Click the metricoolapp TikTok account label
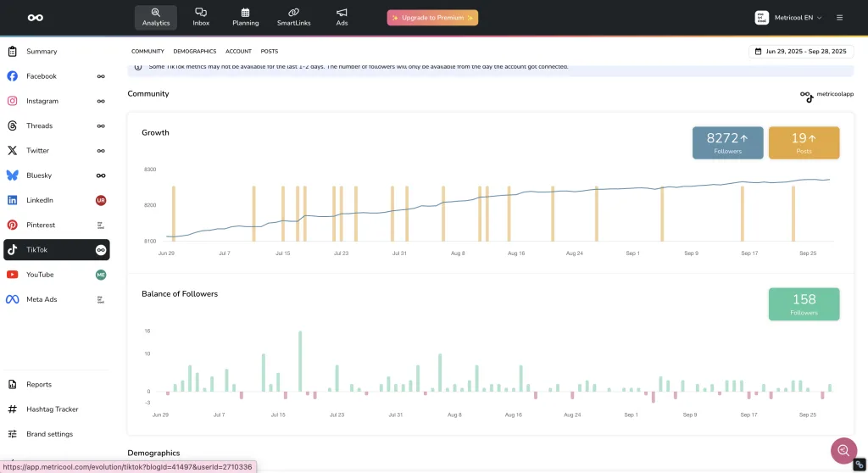The image size is (868, 473). [x=826, y=95]
